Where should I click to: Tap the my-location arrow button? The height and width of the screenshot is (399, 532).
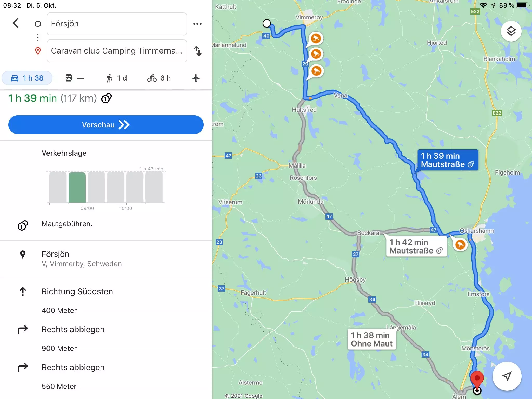[507, 376]
